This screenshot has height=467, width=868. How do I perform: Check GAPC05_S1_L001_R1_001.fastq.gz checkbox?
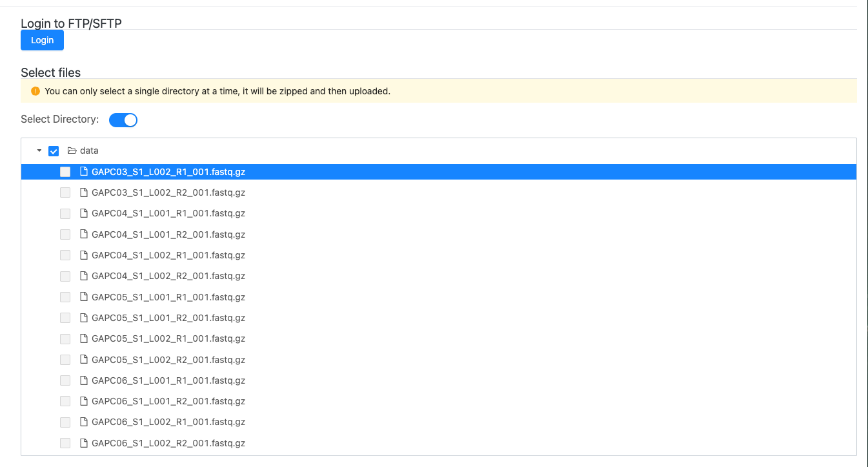65,297
